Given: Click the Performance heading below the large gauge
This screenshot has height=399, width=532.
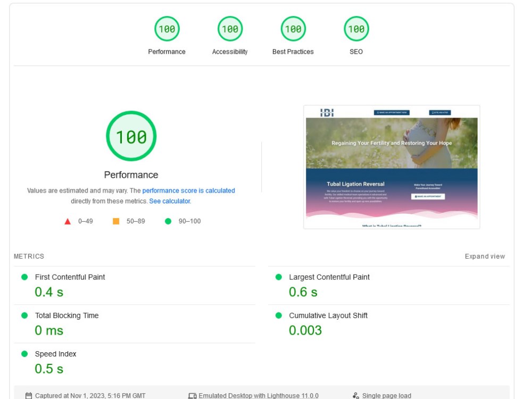Looking at the screenshot, I should click(131, 174).
